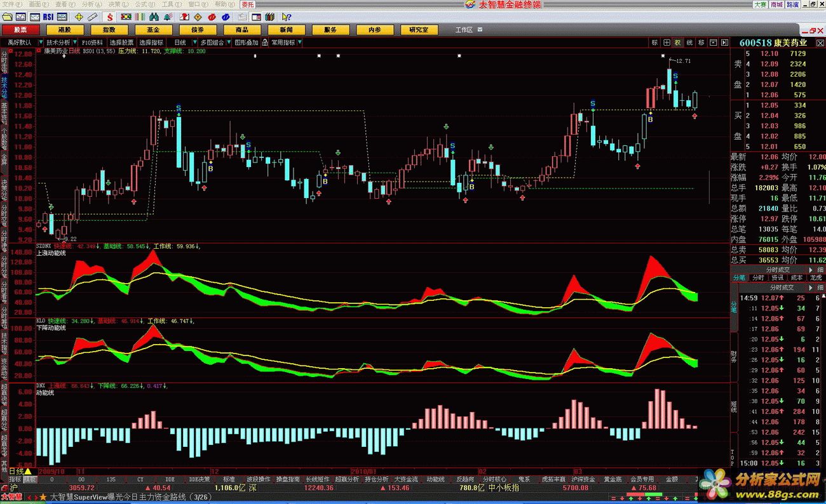Click the 600518 康美药业 stock title
Image resolution: width=826 pixels, height=504 pixels.
pyautogui.click(x=773, y=43)
